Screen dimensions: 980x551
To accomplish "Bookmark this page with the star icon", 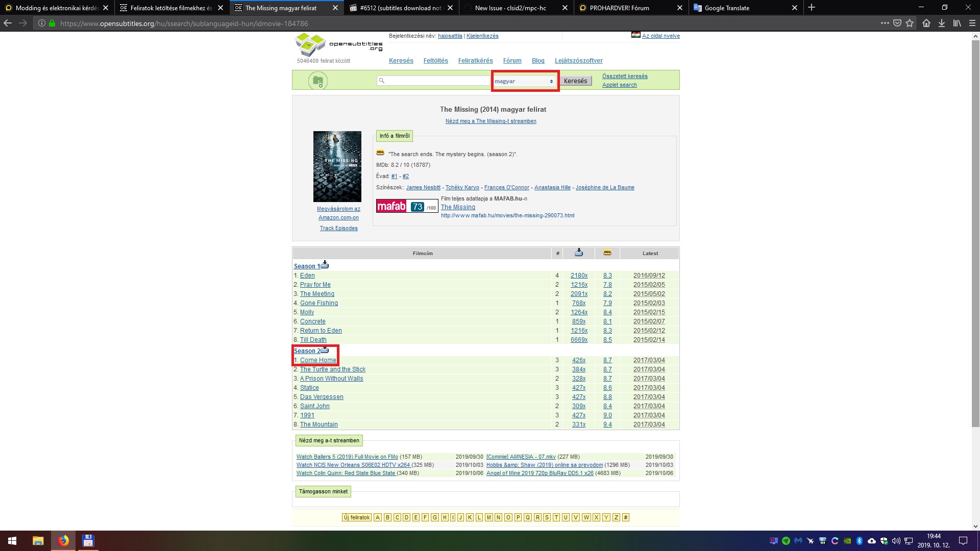I will [x=910, y=23].
